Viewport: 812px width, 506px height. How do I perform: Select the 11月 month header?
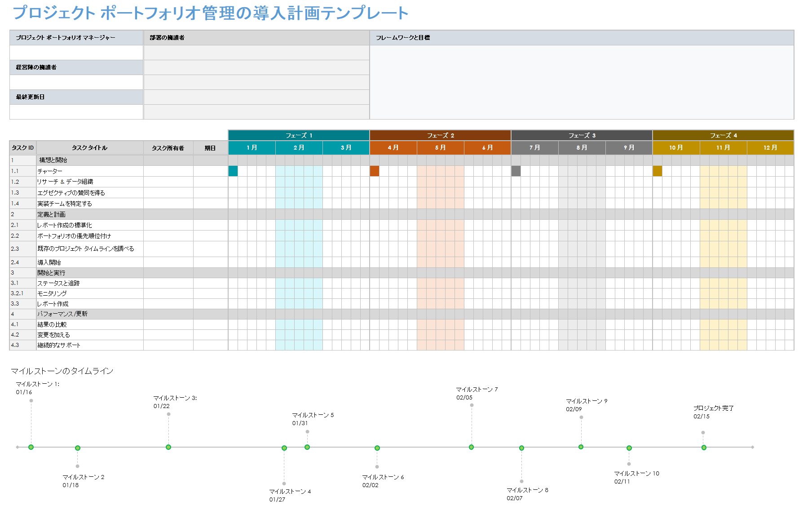pos(724,147)
